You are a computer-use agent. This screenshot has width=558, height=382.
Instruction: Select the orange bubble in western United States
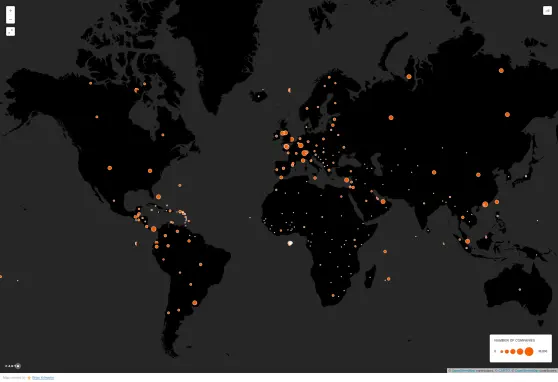click(110, 168)
